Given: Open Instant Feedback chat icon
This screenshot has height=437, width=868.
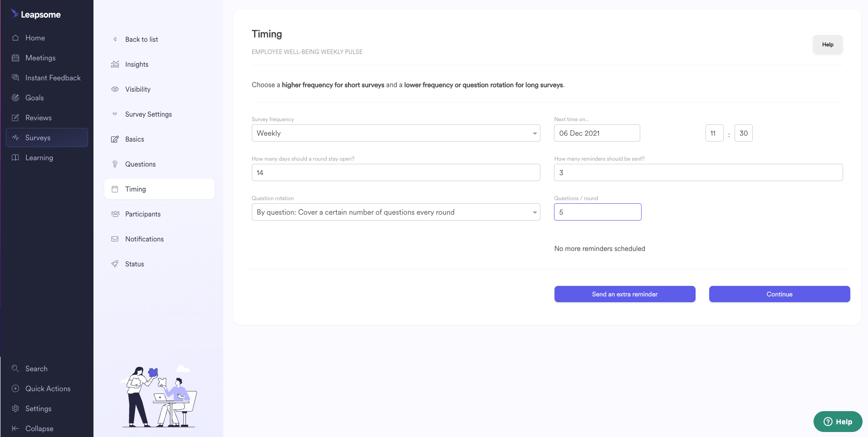Looking at the screenshot, I should [15, 78].
